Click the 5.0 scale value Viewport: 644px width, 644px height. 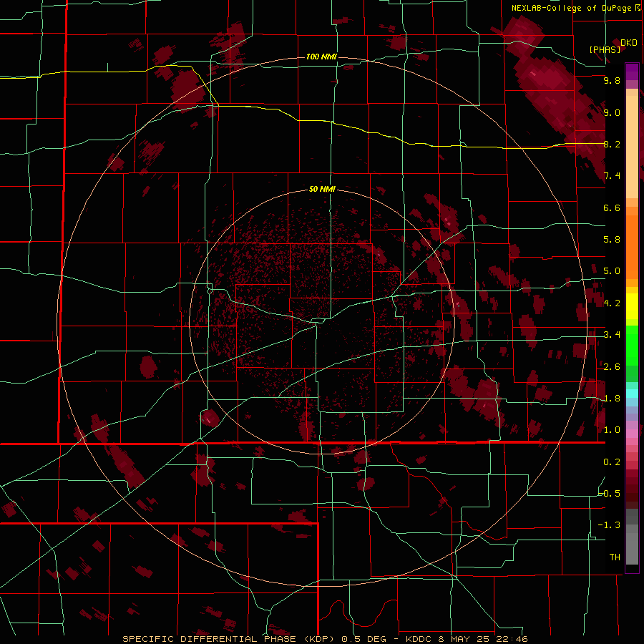(x=612, y=271)
